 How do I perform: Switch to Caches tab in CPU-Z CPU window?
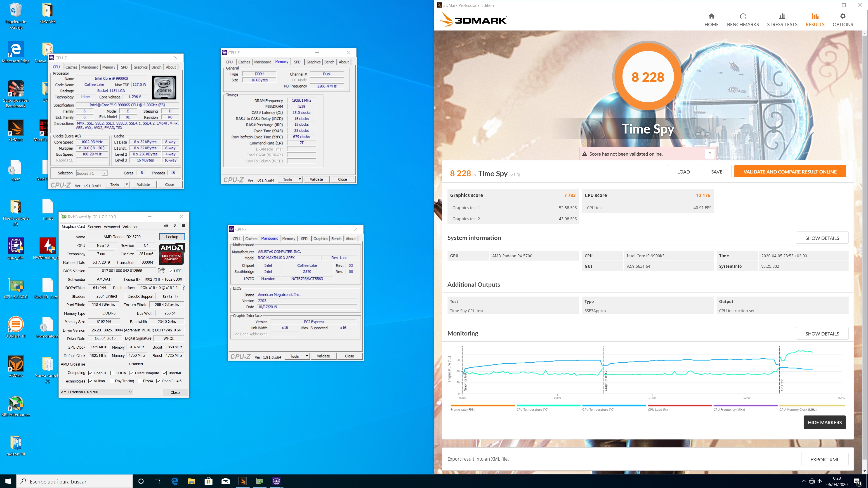point(71,67)
